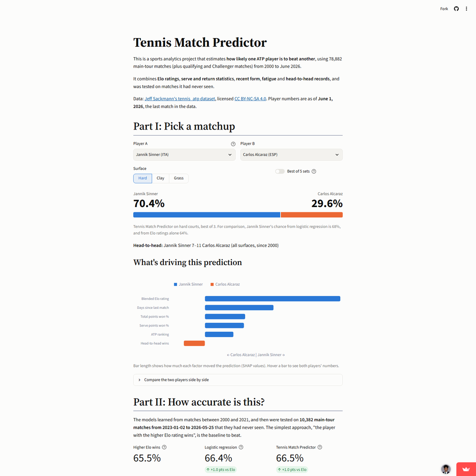This screenshot has width=476, height=476.
Task: Click the Blended Elo rating bar
Action: click(273, 299)
